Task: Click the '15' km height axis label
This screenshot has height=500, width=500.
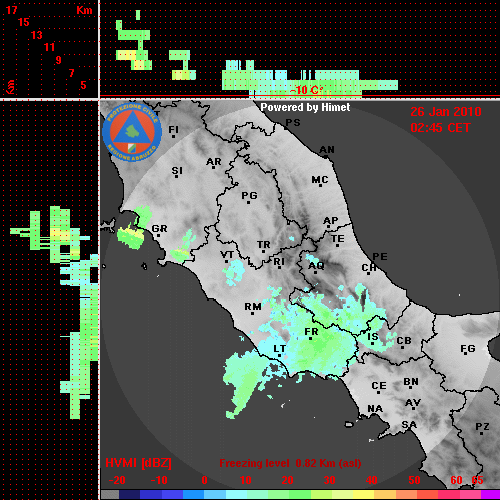Action: (x=24, y=22)
